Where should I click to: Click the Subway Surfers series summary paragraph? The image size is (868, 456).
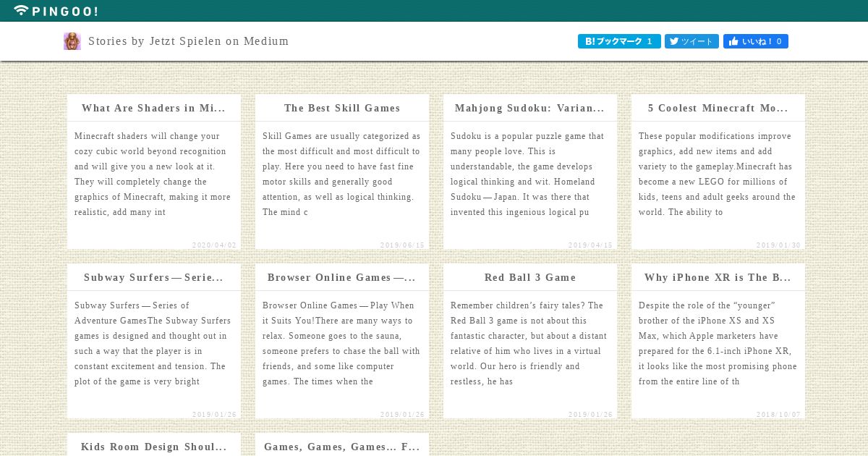click(154, 343)
